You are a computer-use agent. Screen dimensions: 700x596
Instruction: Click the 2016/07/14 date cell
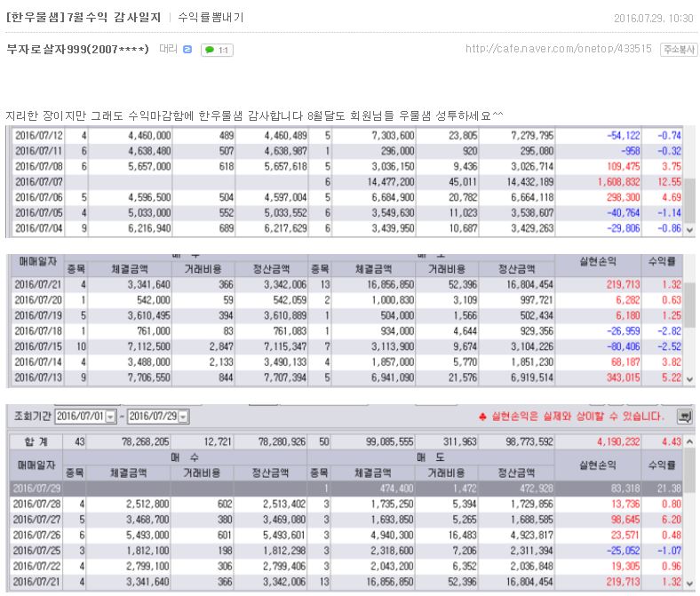pyautogui.click(x=38, y=362)
